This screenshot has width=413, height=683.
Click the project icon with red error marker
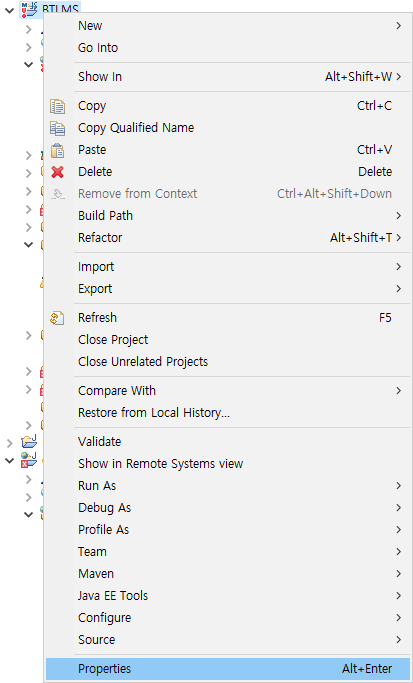click(x=29, y=460)
